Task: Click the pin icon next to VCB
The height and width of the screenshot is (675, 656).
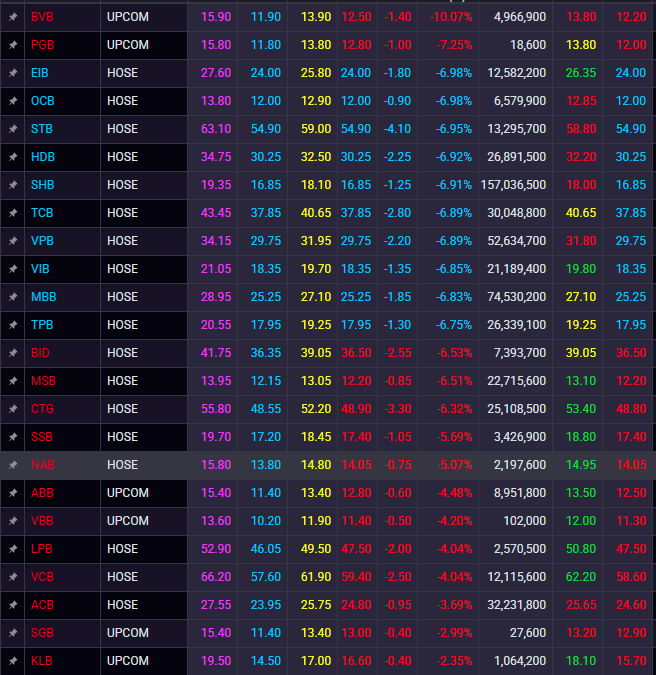Action: pos(12,577)
